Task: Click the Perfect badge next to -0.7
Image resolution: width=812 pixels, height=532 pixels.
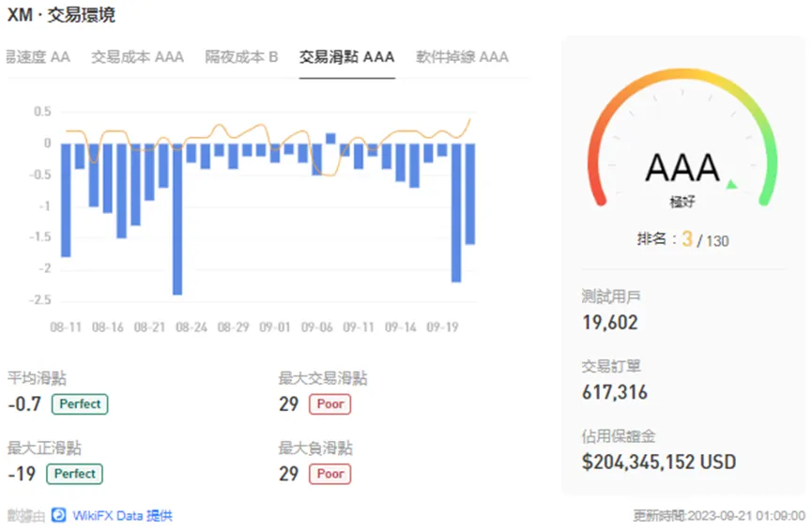Action: point(80,403)
